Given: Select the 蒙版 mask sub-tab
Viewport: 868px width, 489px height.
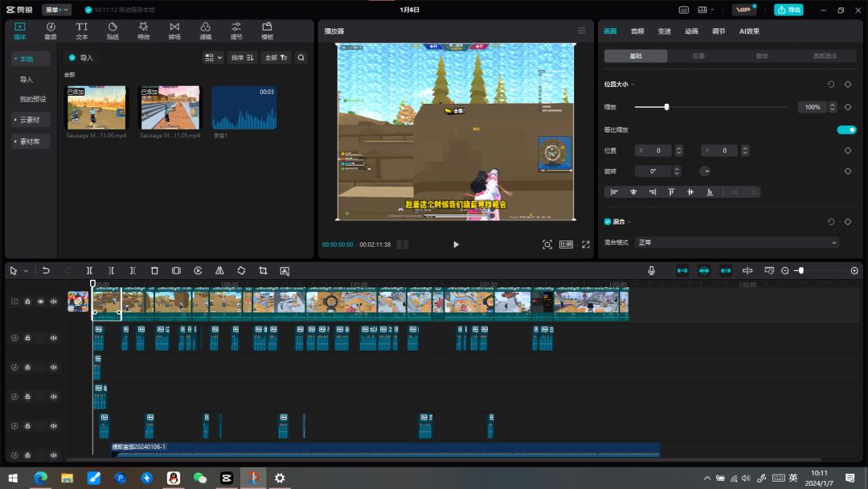Looking at the screenshot, I should click(762, 56).
